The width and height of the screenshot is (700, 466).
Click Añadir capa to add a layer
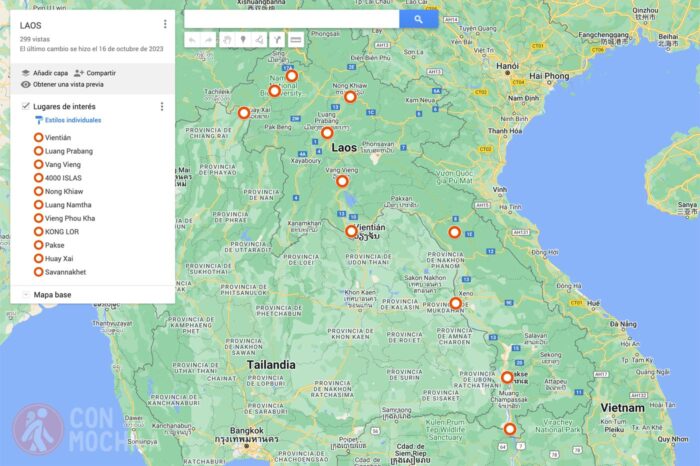[45, 73]
